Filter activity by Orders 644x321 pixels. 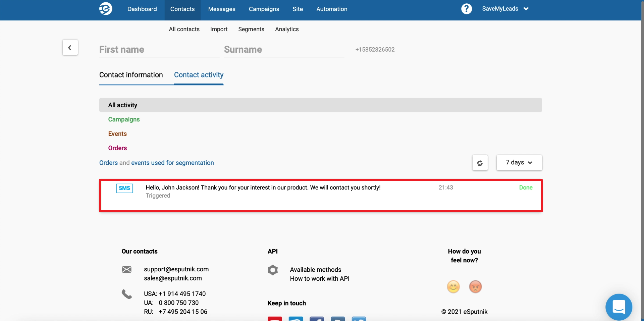pos(117,148)
